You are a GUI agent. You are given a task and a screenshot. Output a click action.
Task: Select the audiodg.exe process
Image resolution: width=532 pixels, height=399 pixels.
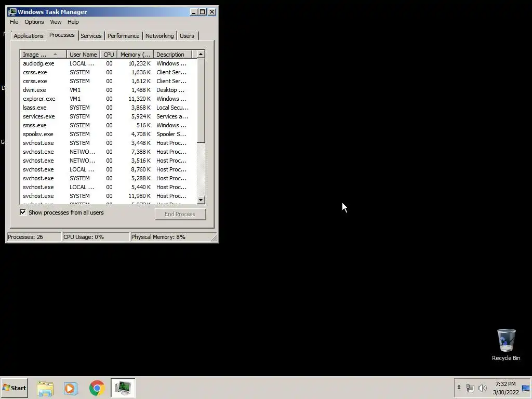(x=108, y=63)
